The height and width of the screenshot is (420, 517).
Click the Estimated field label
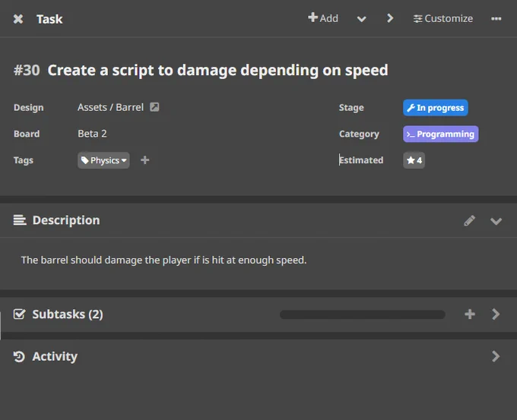pos(361,160)
